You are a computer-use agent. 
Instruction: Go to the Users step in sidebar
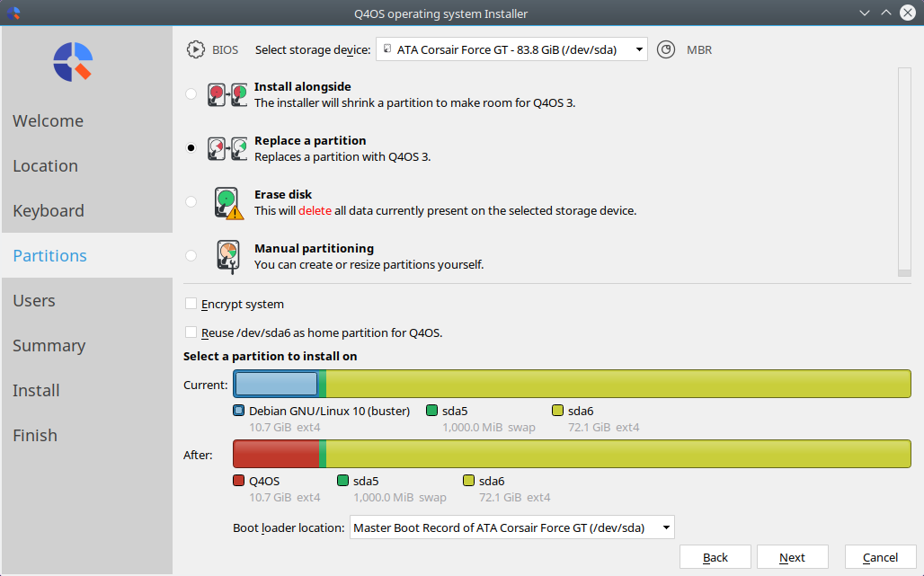point(34,300)
